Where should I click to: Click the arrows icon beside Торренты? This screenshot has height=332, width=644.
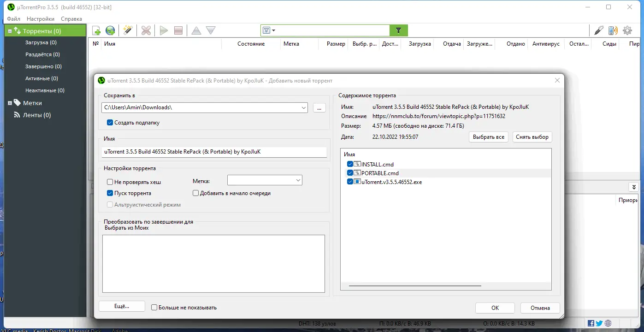pos(18,31)
